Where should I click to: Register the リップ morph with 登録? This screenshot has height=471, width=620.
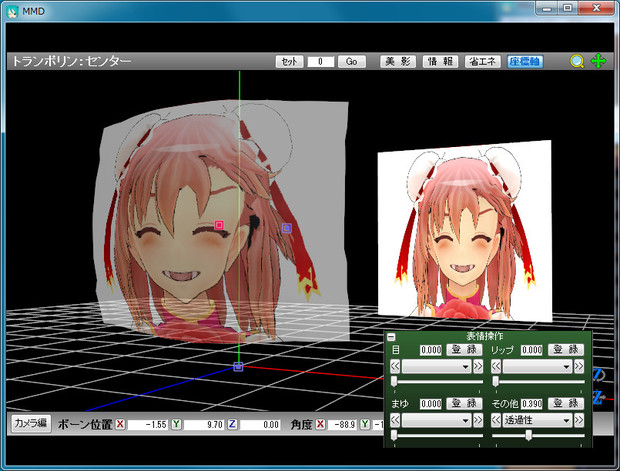click(x=566, y=350)
